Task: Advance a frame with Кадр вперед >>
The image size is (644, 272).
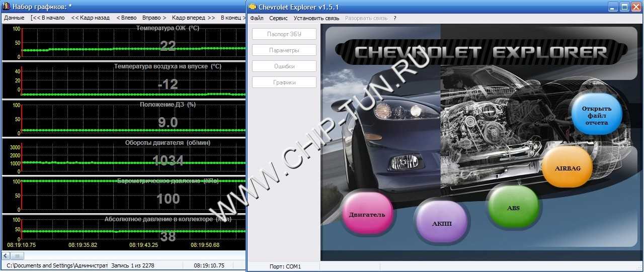Action: pyautogui.click(x=193, y=18)
